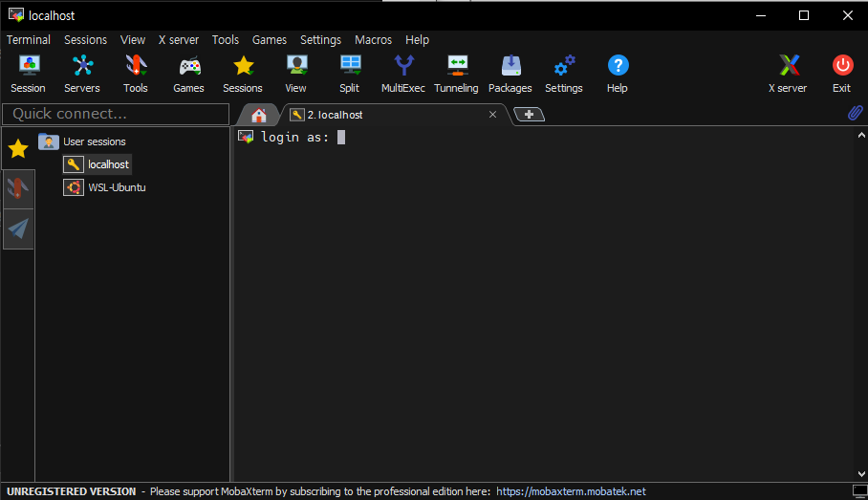Click the Ubuntu icon beside WSL-Ubuntu
Screen dimensions: 868x500
pos(73,187)
